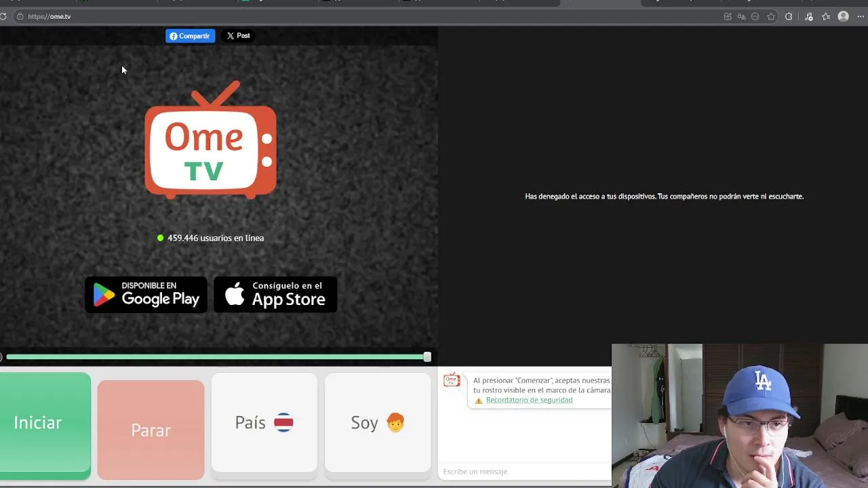Viewport: 868px width, 488px height.
Task: Click the yellow warning triangle icon
Action: pos(479,401)
